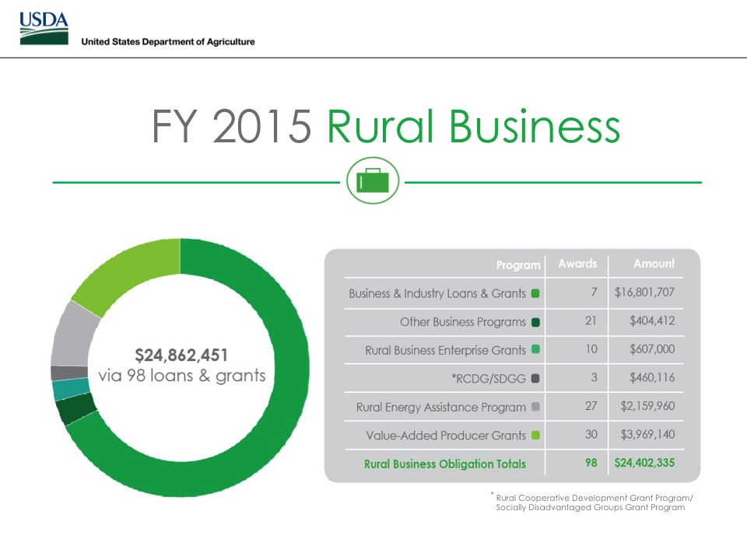Click the FY 2015 Rural Business title
This screenshot has width=747, height=560.
coord(386,128)
